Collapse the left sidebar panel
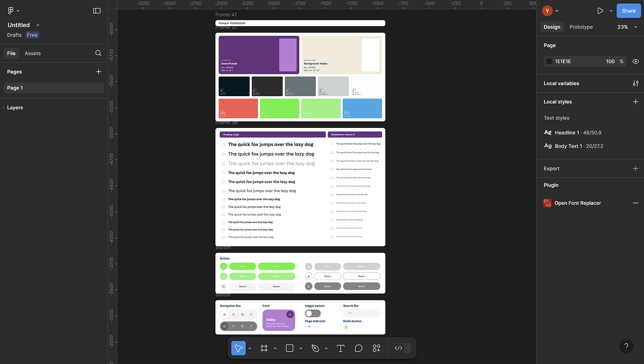The image size is (644, 364). pos(97,10)
